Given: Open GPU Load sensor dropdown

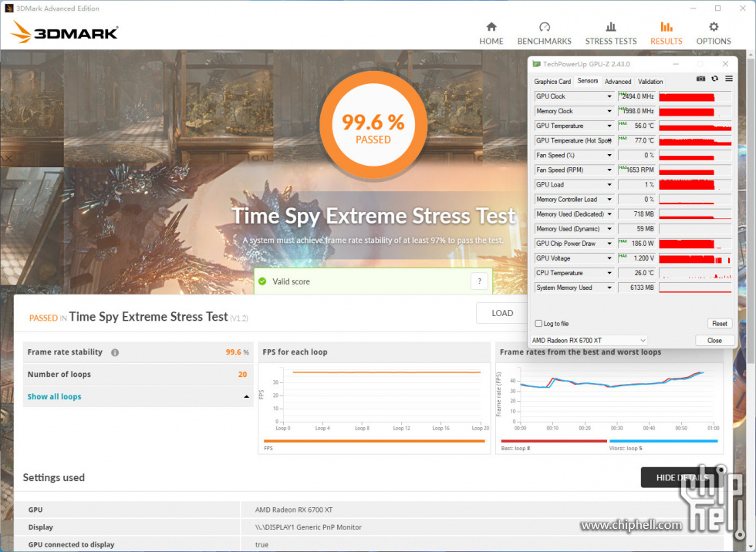Looking at the screenshot, I should click(609, 184).
